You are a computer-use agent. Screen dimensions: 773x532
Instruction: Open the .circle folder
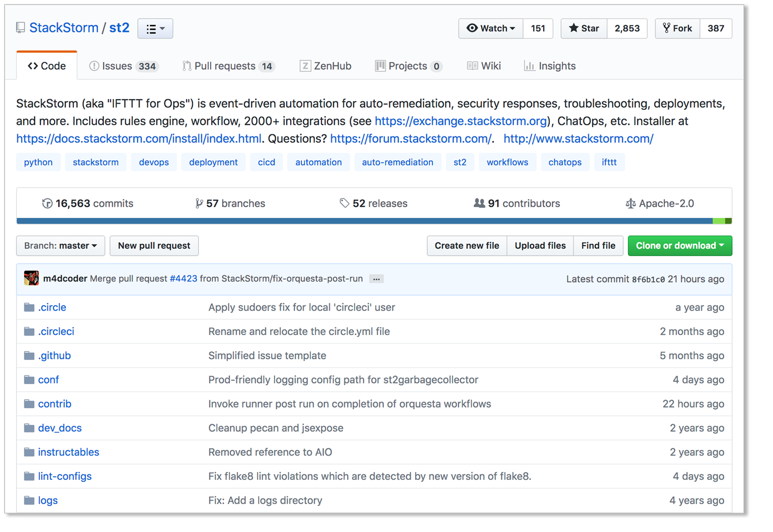[x=52, y=307]
